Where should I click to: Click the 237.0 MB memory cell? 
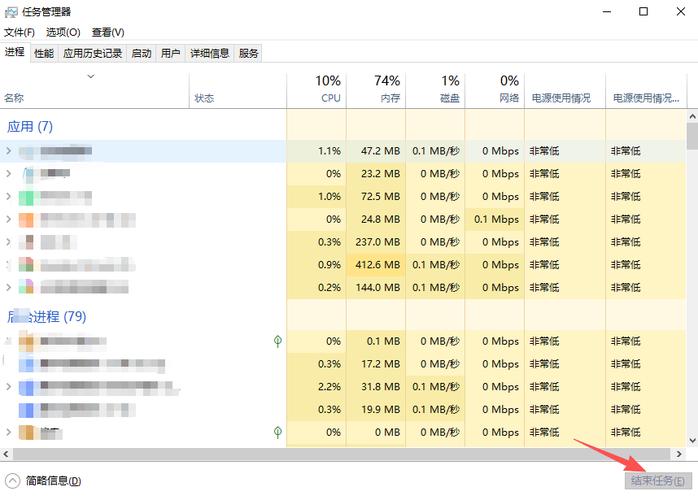[x=378, y=242]
